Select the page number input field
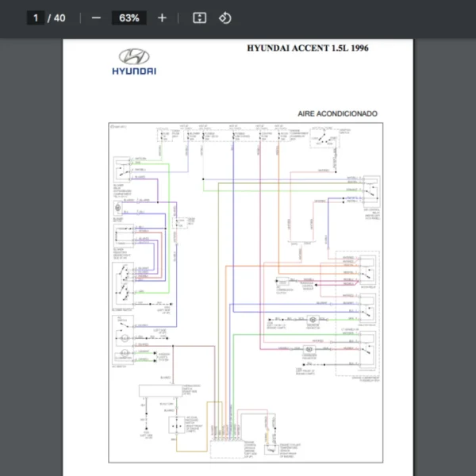This screenshot has width=476, height=476. [x=36, y=17]
